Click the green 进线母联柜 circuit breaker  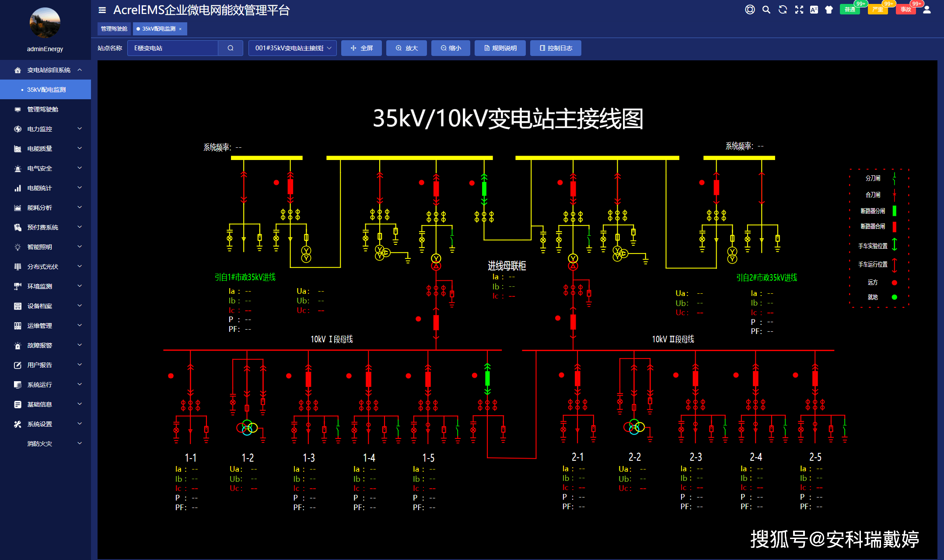pos(484,188)
